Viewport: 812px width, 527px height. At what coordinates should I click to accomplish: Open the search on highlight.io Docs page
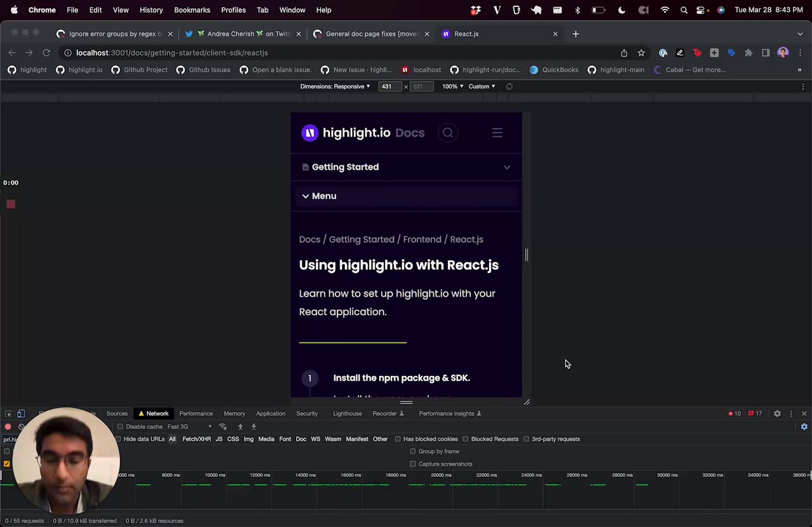(x=448, y=133)
